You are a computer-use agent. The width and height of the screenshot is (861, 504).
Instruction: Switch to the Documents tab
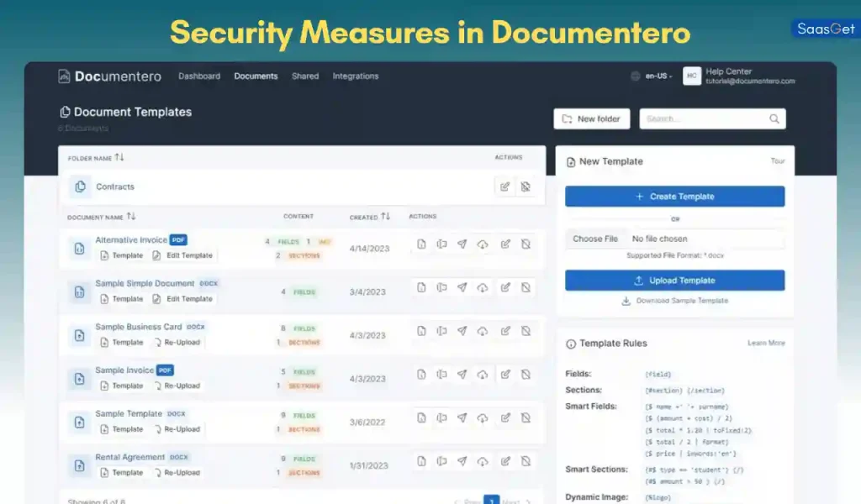click(256, 76)
